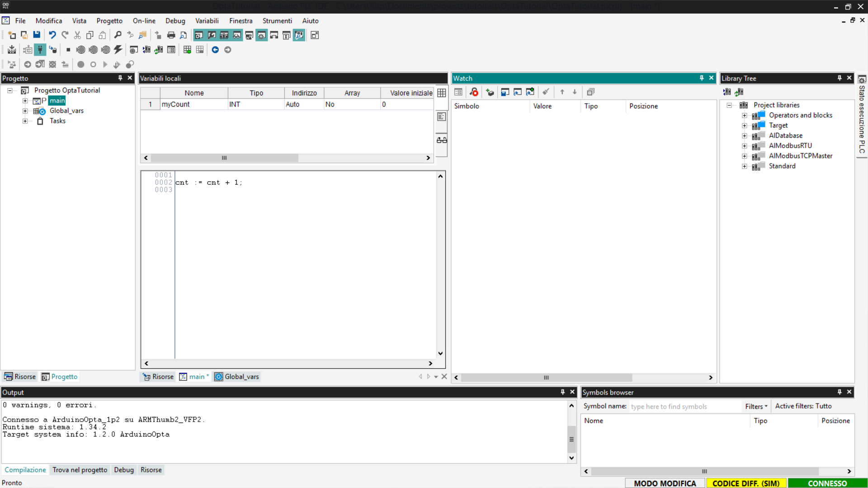Click the Undo arrow icon
This screenshot has width=868, height=488.
[52, 35]
